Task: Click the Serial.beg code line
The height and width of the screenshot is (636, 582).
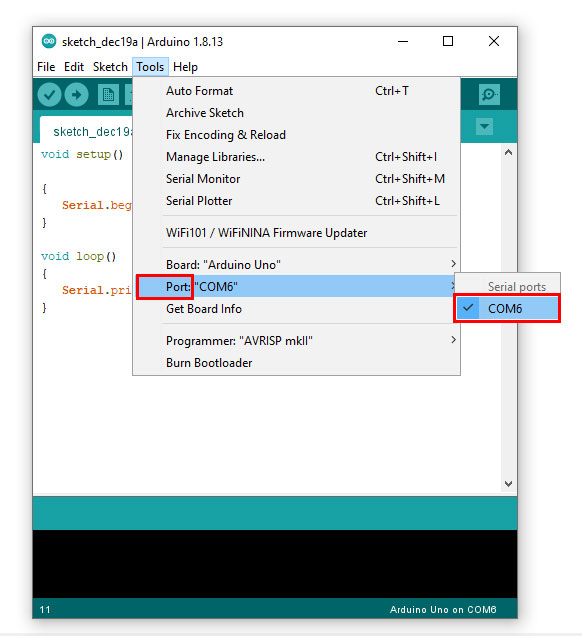Action: pyautogui.click(x=97, y=205)
